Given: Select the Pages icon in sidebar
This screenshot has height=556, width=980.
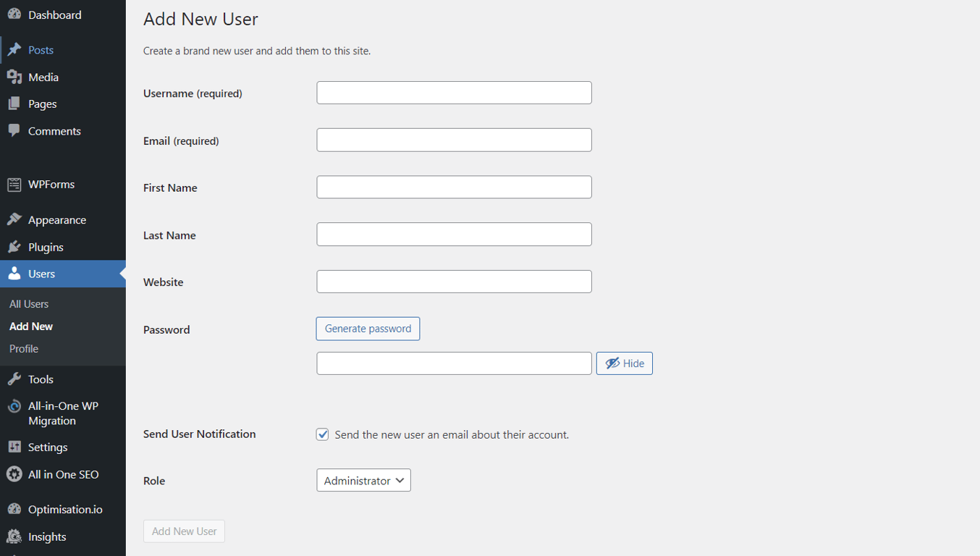Looking at the screenshot, I should 14,104.
